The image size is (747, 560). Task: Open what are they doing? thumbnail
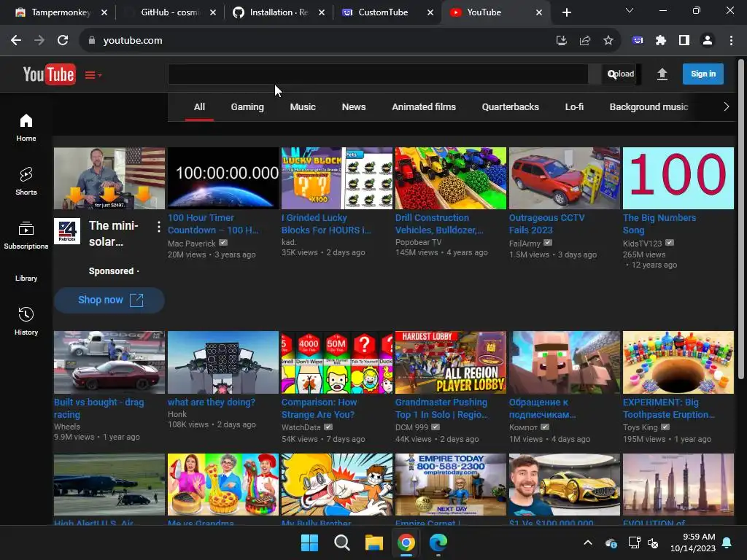coord(223,362)
